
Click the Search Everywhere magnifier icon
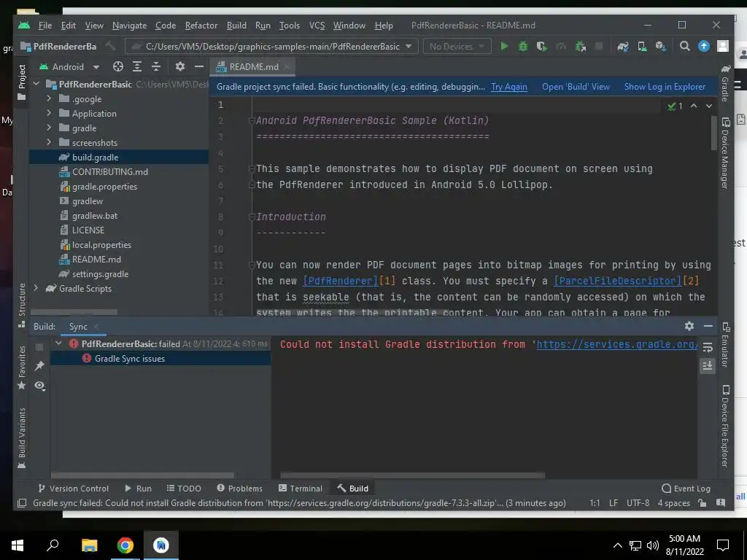(684, 46)
